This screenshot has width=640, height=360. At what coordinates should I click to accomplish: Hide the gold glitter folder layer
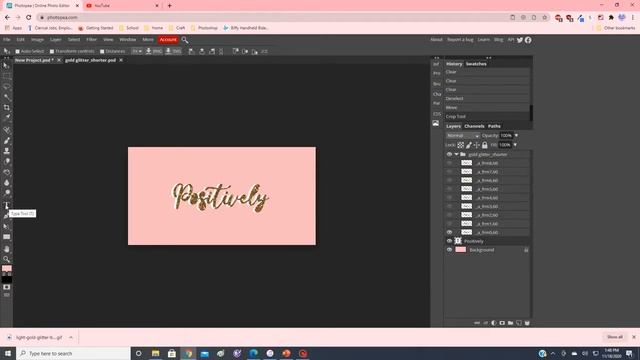click(x=449, y=155)
